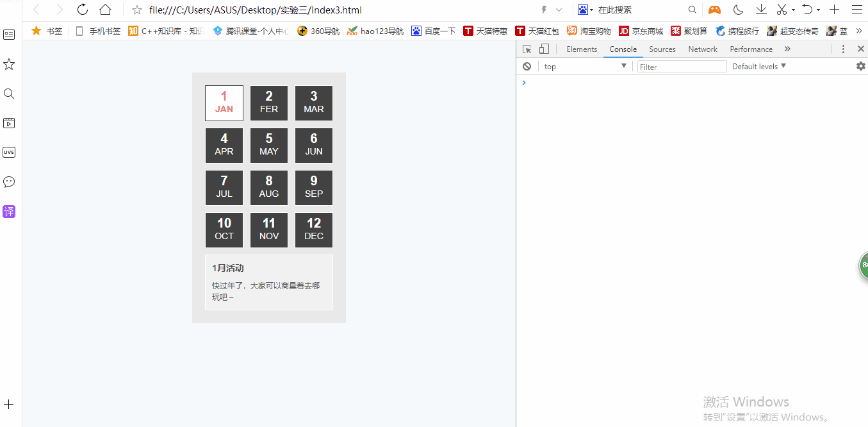This screenshot has height=427, width=868.
Task: Switch to the Console tab
Action: (623, 49)
